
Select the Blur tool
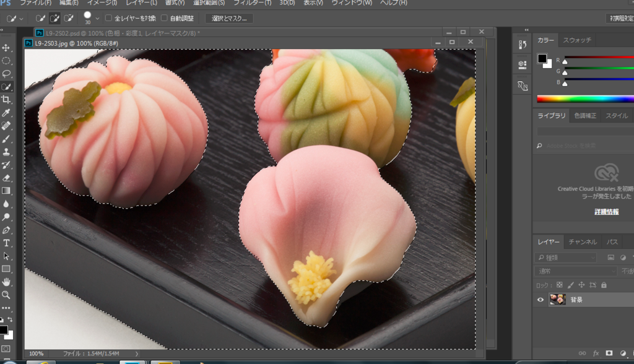pyautogui.click(x=6, y=204)
